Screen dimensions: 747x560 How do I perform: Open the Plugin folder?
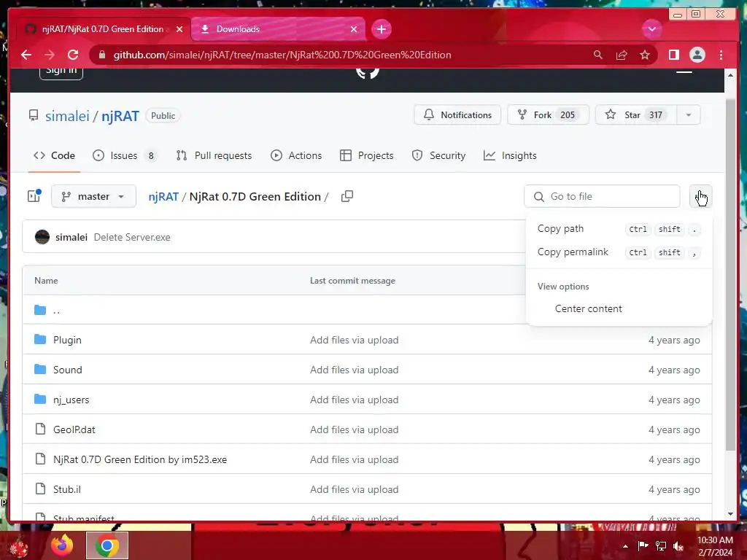pyautogui.click(x=67, y=340)
